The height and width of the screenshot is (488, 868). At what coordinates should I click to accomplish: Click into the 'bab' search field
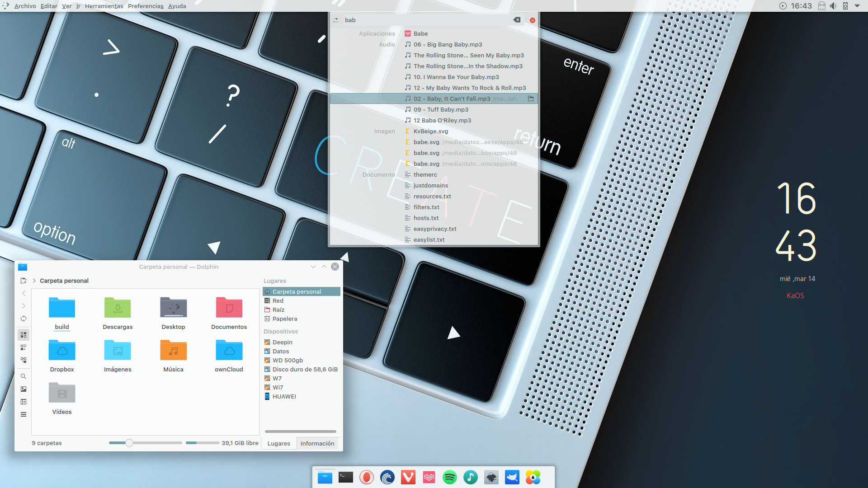tap(427, 20)
